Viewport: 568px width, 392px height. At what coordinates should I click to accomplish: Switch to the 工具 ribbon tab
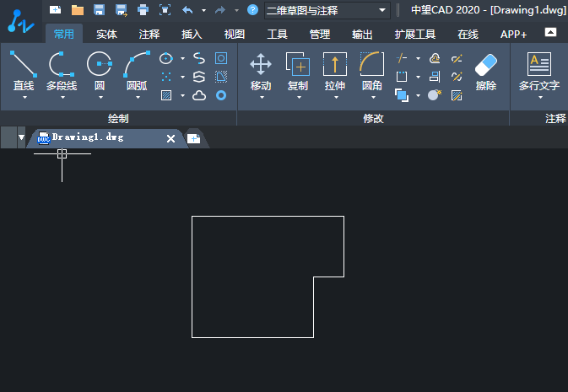point(277,34)
